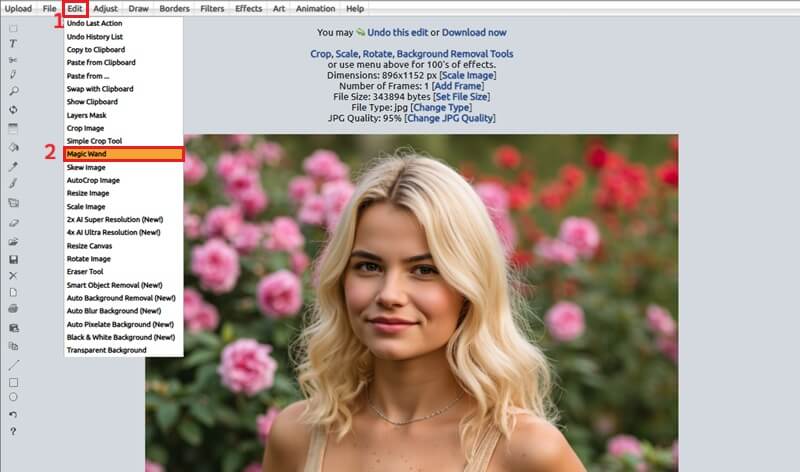Click the floppy disk save icon
Image resolution: width=800 pixels, height=472 pixels.
click(13, 259)
